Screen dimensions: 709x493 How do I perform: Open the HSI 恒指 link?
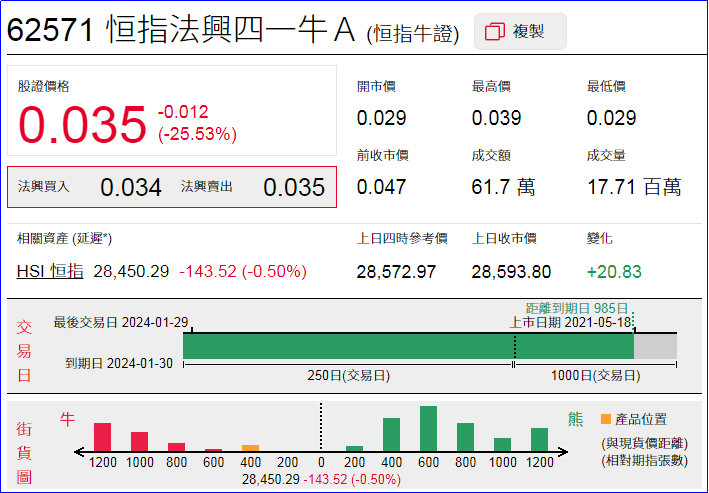[x=50, y=271]
